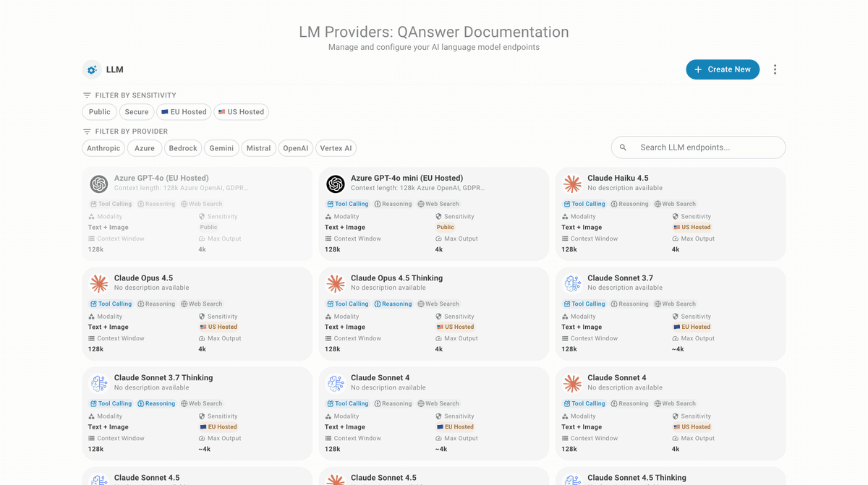
Task: Open the Claude Sonnet 3.7 Thinking card title
Action: [x=163, y=377]
